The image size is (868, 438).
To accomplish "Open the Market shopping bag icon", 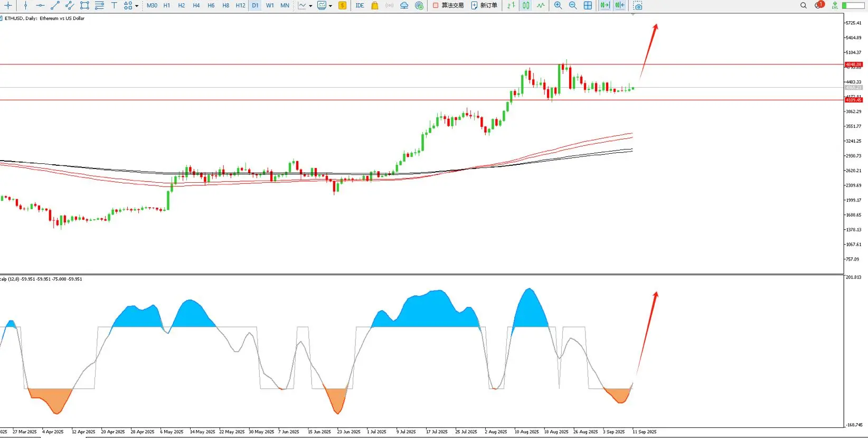I will (x=375, y=5).
